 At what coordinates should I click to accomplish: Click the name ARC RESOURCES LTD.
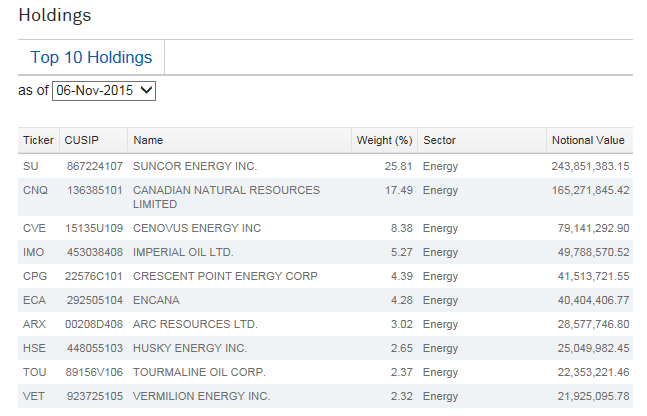pyautogui.click(x=195, y=324)
